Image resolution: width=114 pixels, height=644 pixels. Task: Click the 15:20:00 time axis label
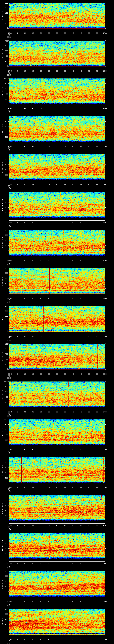[9, 184]
